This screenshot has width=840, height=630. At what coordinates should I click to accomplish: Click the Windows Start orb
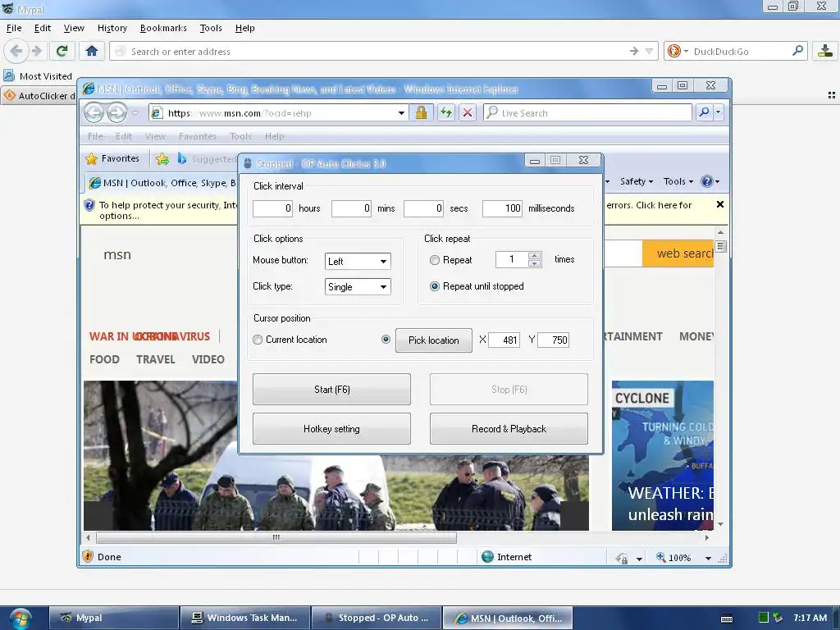pos(21,619)
